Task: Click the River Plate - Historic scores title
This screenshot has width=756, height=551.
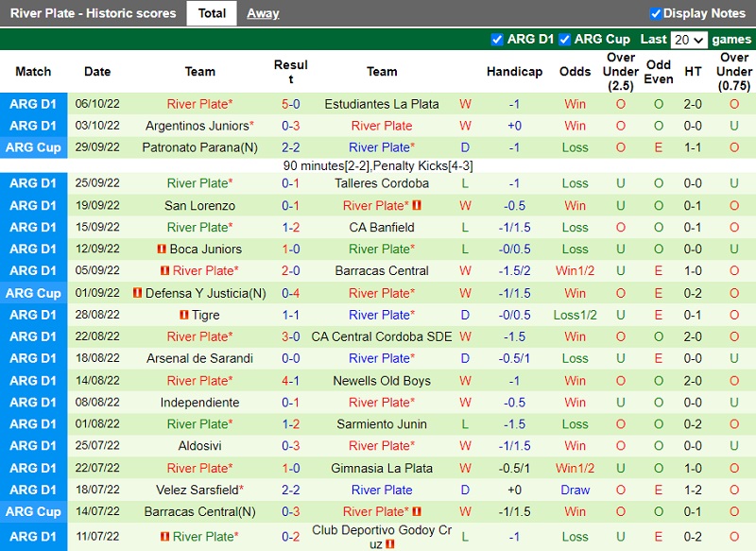Action: 93,13
